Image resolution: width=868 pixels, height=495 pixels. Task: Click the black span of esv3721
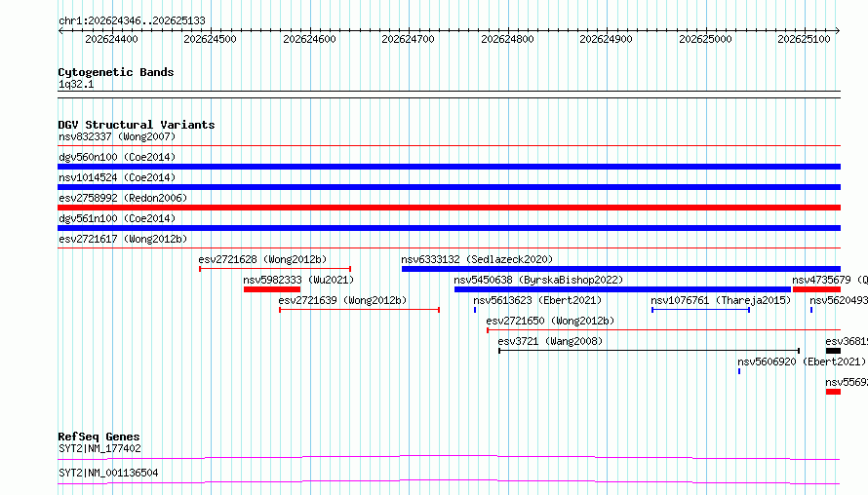[650, 351]
